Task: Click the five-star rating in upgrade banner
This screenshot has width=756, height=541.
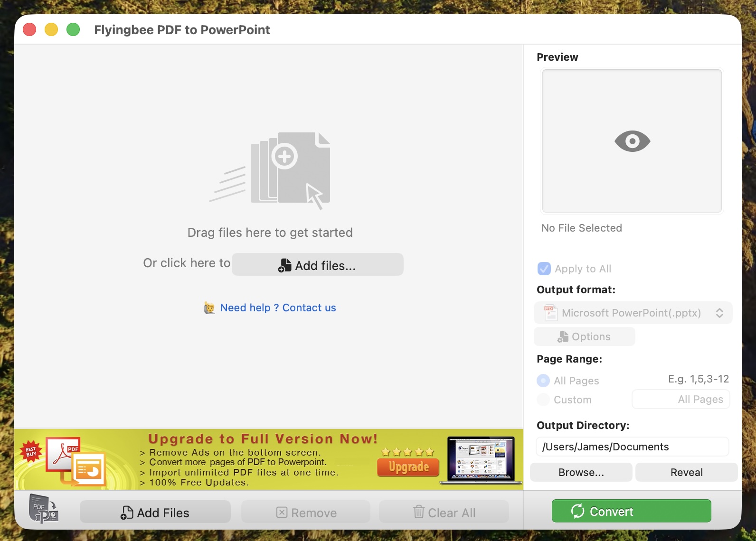Action: point(408,452)
